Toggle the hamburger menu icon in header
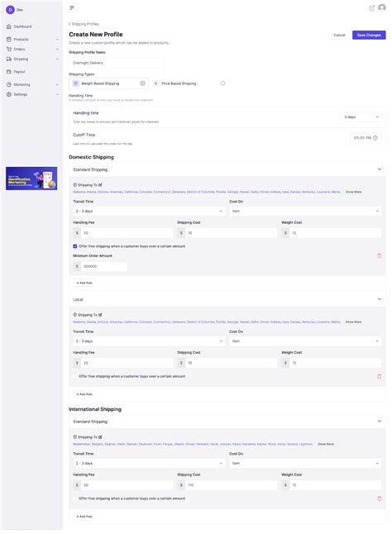Screen dimensions: 392x534 coord(72,7)
